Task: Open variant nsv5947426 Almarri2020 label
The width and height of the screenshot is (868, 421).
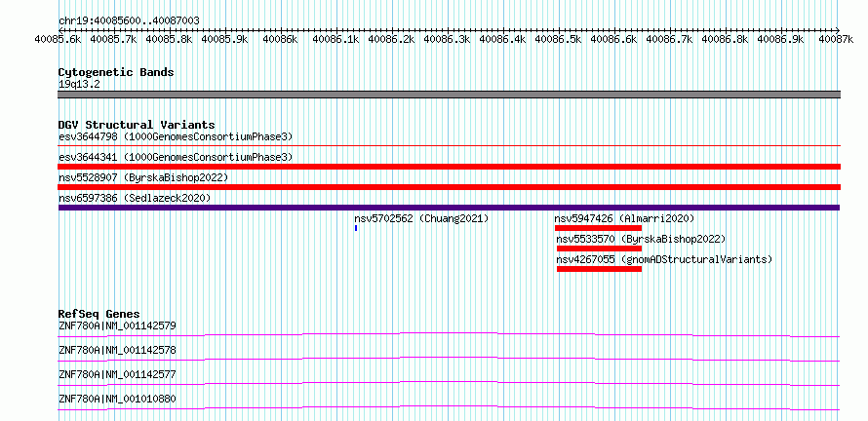Action: coord(624,218)
